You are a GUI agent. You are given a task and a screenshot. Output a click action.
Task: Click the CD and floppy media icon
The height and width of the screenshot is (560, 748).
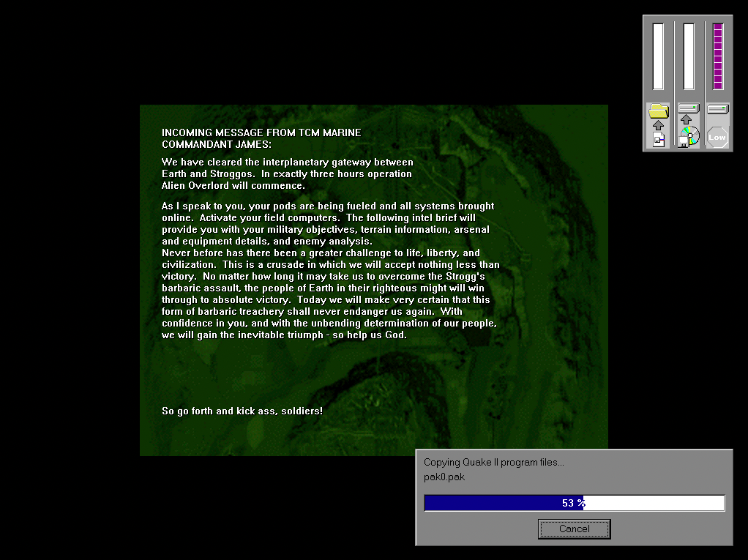point(689,137)
